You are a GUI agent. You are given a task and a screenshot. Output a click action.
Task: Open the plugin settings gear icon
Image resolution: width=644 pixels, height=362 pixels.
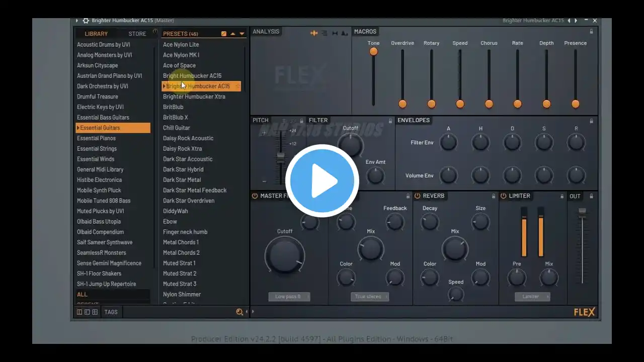(86, 21)
